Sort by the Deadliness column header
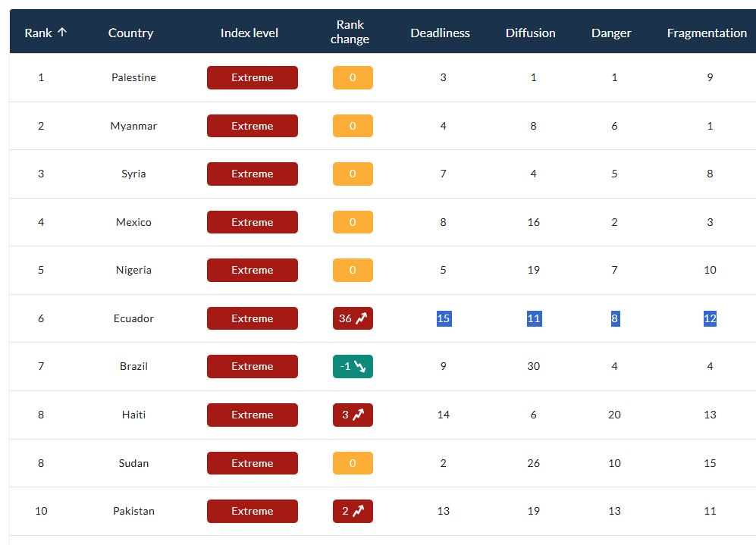Screen dimensions: 756x545 pos(440,33)
